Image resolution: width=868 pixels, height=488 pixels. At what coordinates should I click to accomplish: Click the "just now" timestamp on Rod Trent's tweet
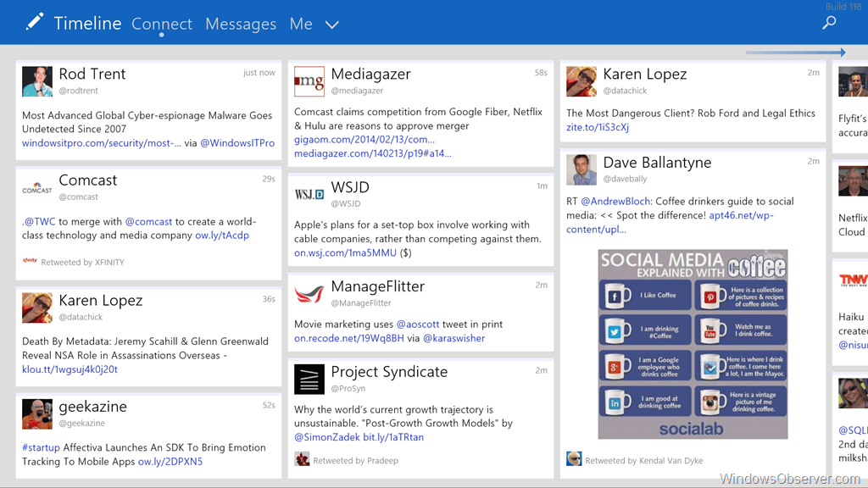pos(259,73)
